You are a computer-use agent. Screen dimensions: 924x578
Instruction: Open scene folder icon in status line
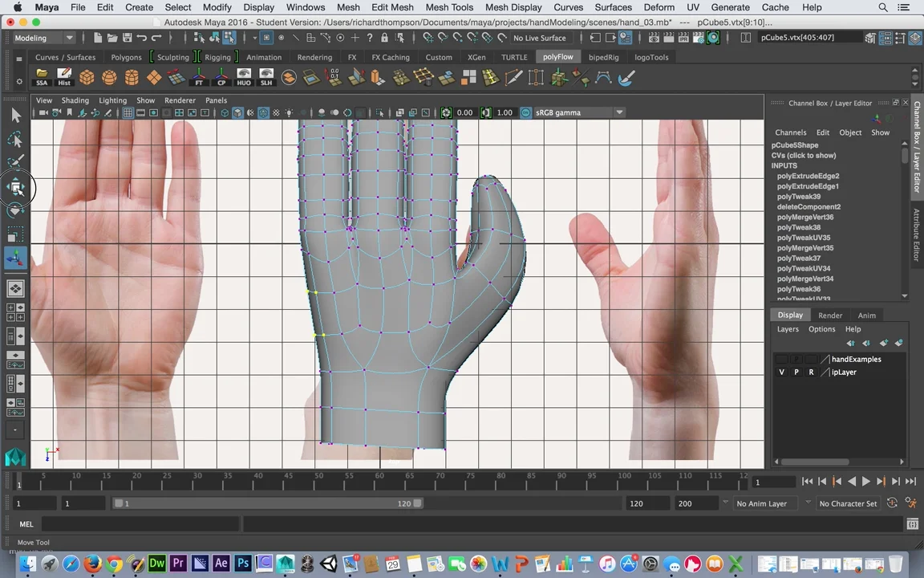click(x=112, y=38)
